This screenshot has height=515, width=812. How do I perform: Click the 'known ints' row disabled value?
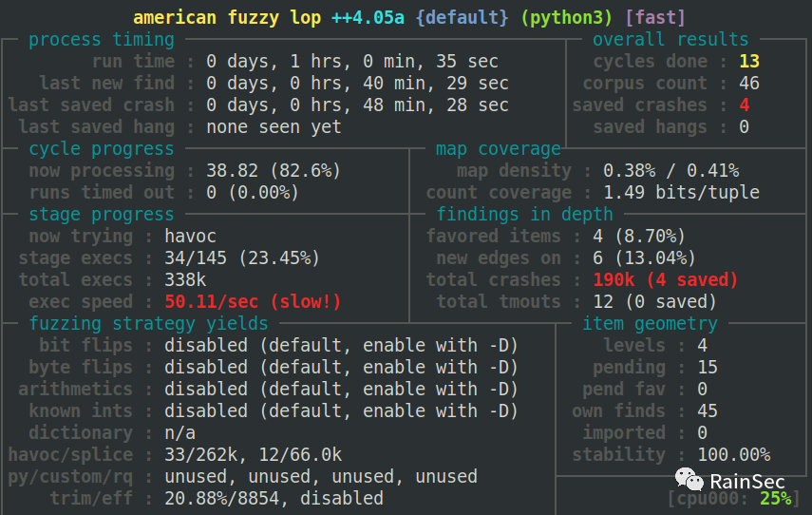click(341, 410)
